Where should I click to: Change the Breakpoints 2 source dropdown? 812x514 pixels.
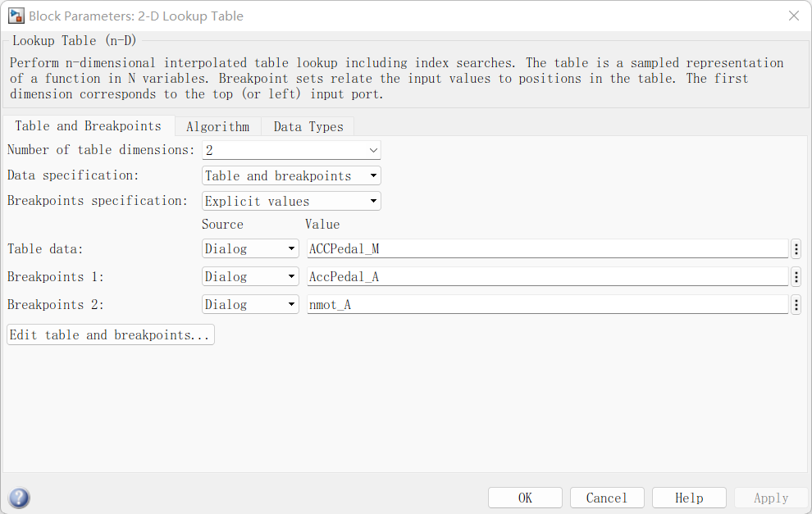tap(250, 305)
